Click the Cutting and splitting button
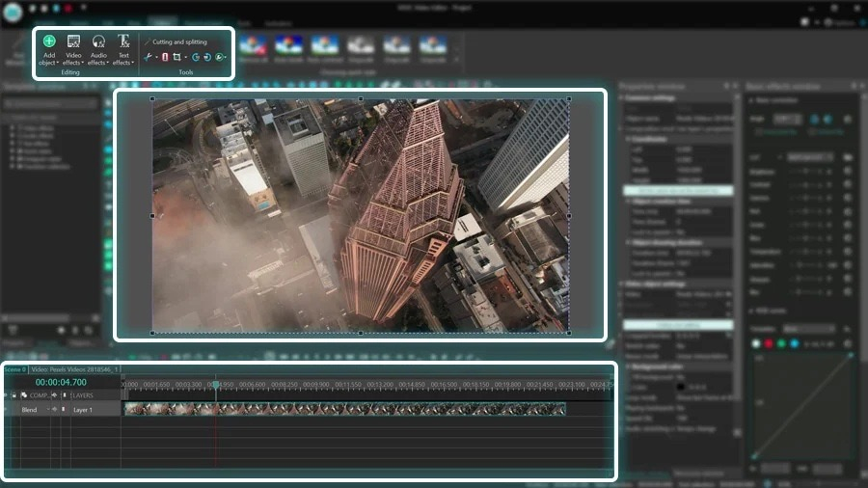868x488 pixels. pos(176,42)
